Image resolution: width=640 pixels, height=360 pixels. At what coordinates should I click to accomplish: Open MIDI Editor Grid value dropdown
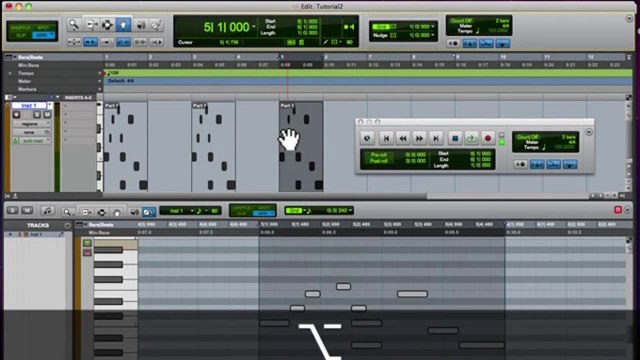tap(350, 211)
